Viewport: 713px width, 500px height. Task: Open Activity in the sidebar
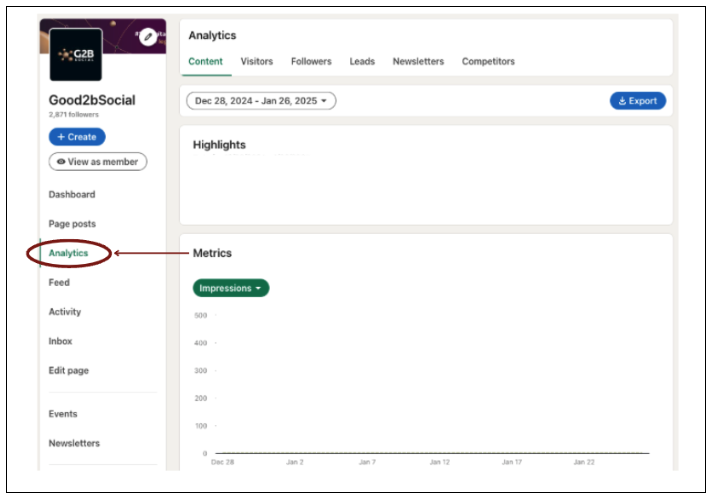[x=65, y=312]
